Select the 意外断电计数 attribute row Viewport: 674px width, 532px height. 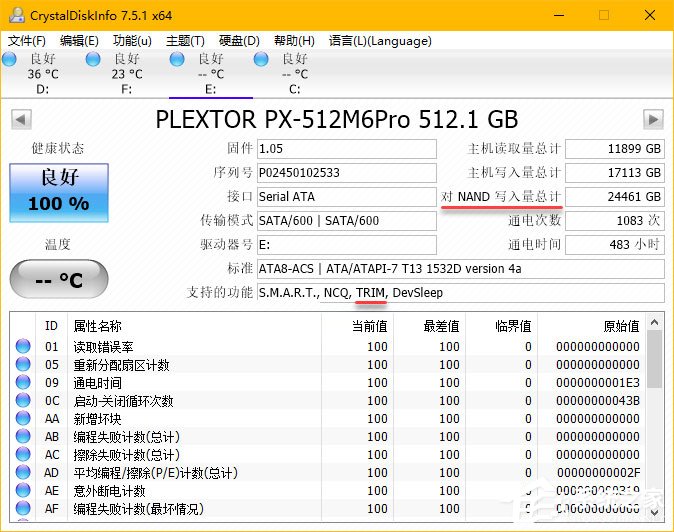click(328, 491)
